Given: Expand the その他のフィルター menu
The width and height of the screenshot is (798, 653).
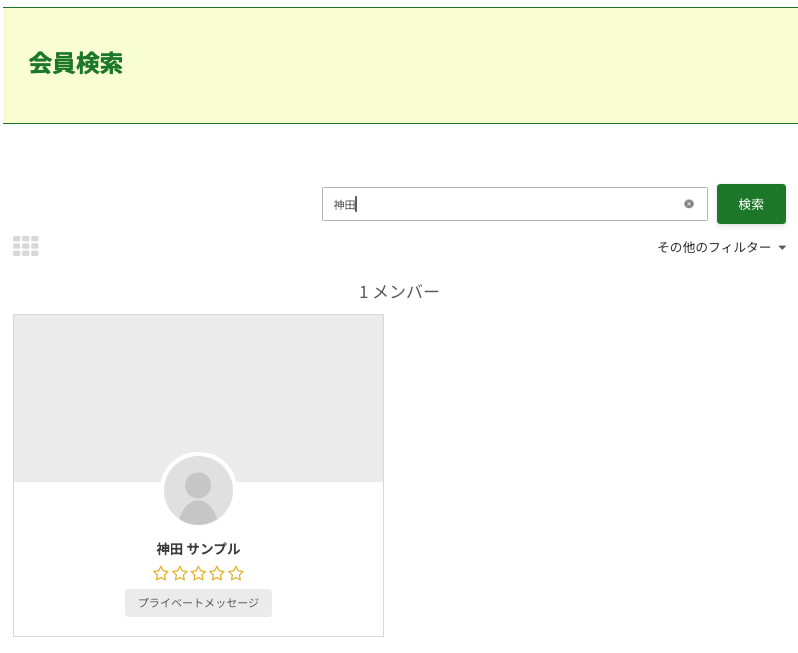Looking at the screenshot, I should click(x=714, y=247).
